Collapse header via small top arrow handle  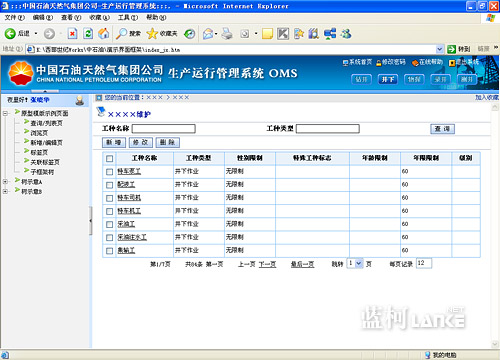pyautogui.click(x=45, y=91)
